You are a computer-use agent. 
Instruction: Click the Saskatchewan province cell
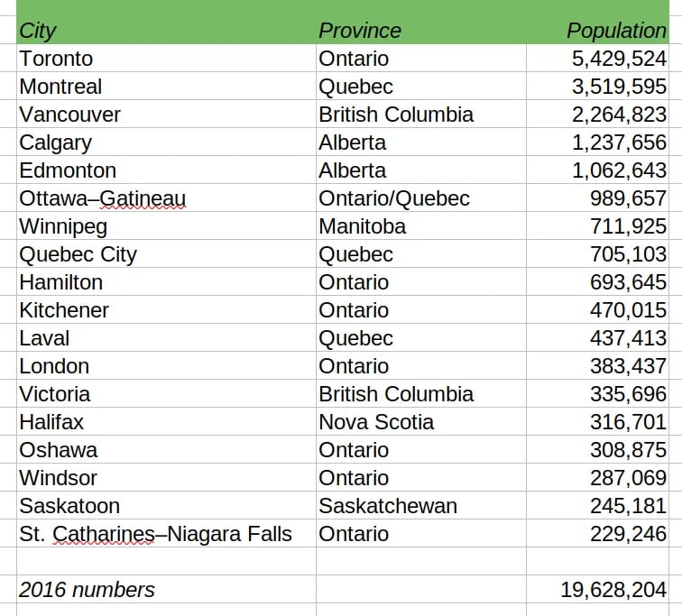421,506
